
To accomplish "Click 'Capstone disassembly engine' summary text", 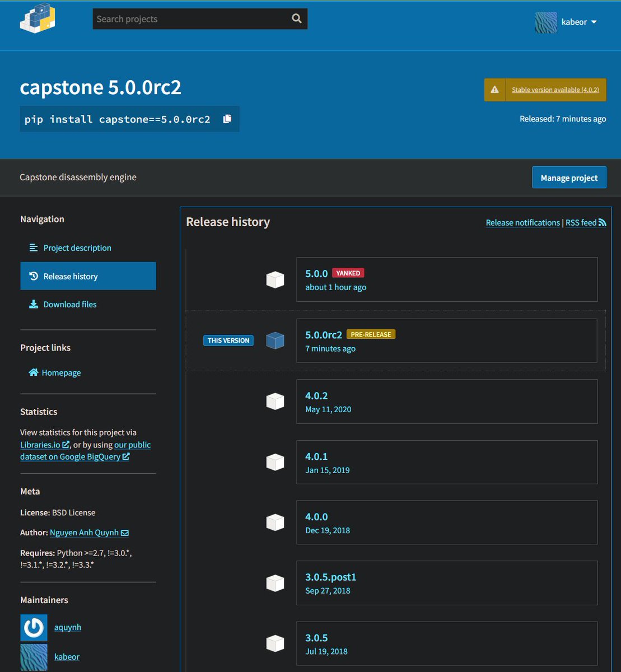I will [x=78, y=177].
